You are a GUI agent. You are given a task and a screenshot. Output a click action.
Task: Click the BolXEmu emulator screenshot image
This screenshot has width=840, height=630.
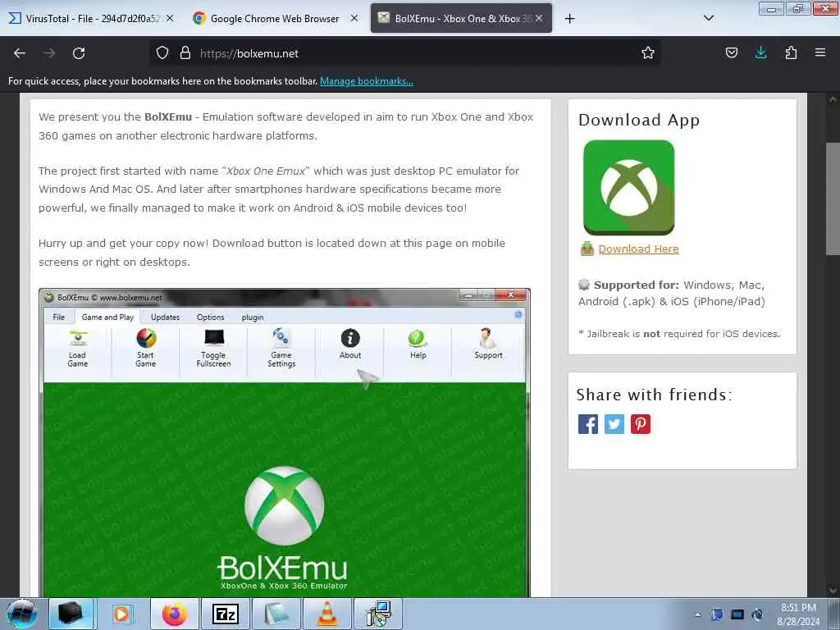pyautogui.click(x=285, y=442)
